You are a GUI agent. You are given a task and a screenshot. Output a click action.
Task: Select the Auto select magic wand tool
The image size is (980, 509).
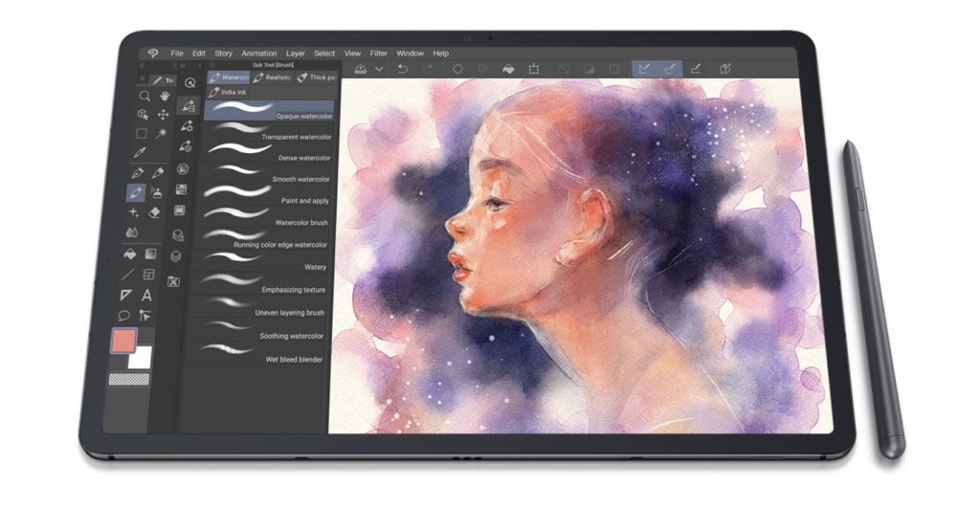[161, 133]
